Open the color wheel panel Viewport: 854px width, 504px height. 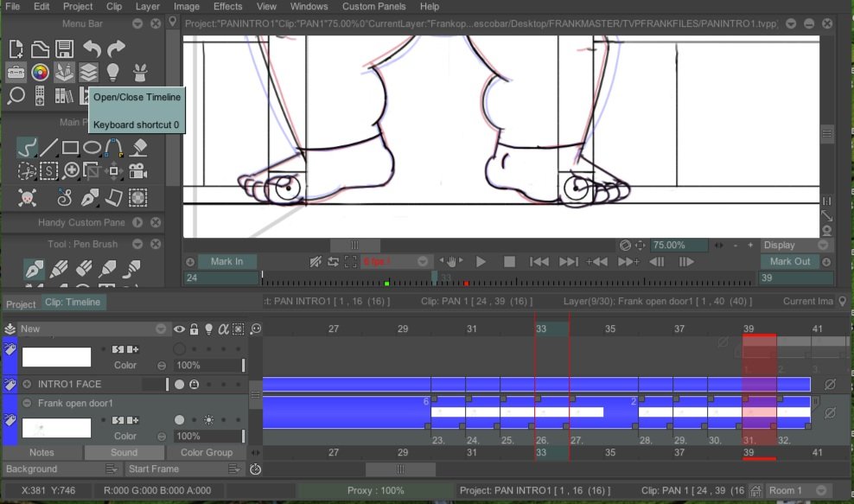(40, 72)
